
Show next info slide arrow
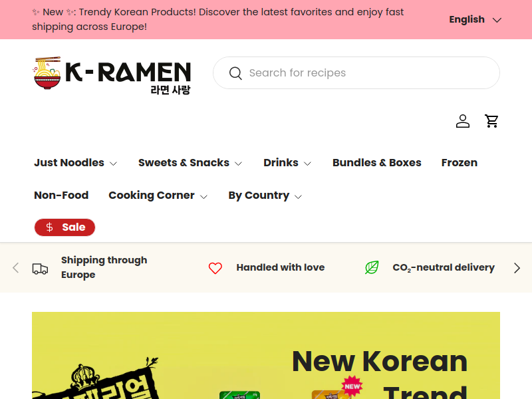[517, 268]
